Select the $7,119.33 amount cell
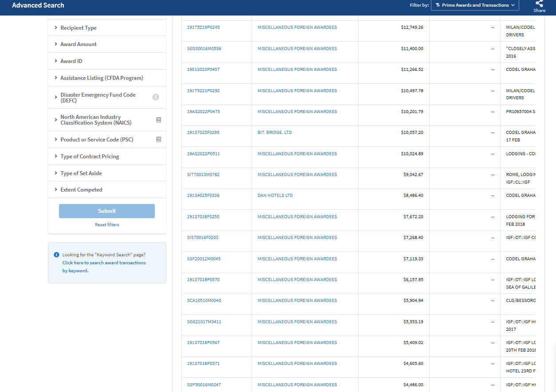Viewport: 556px width, 392px height. [x=394, y=262]
